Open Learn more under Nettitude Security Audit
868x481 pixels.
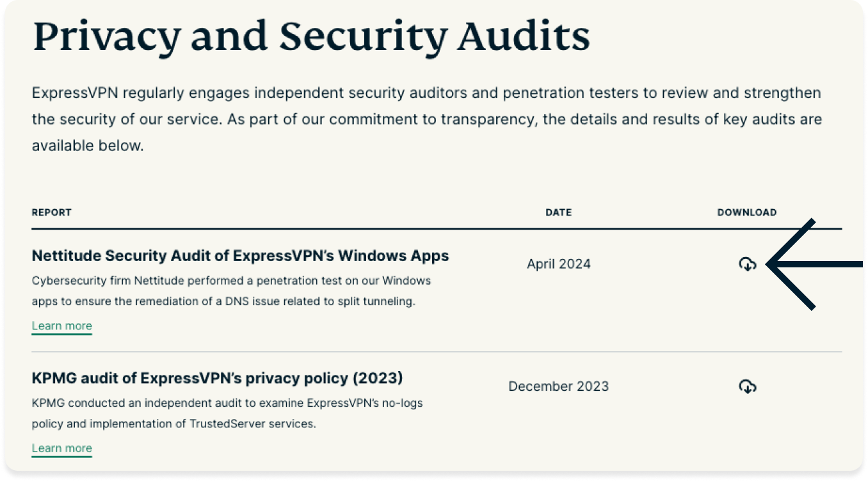(62, 326)
